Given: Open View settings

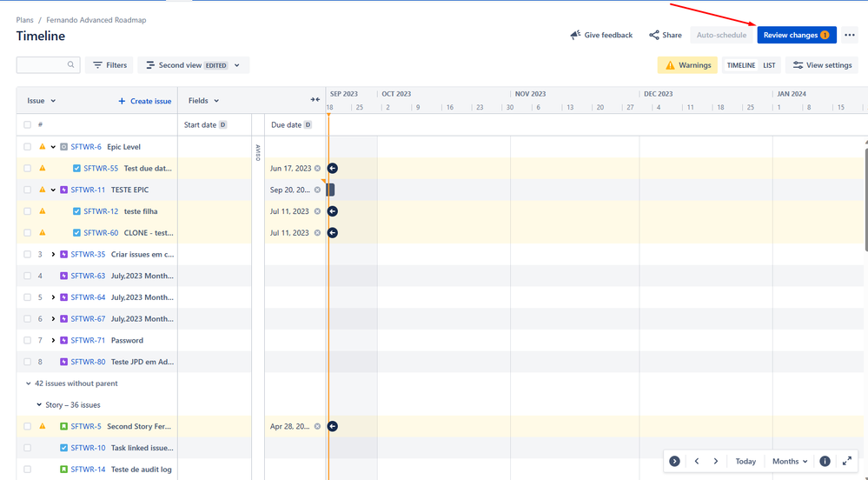Looking at the screenshot, I should (822, 65).
